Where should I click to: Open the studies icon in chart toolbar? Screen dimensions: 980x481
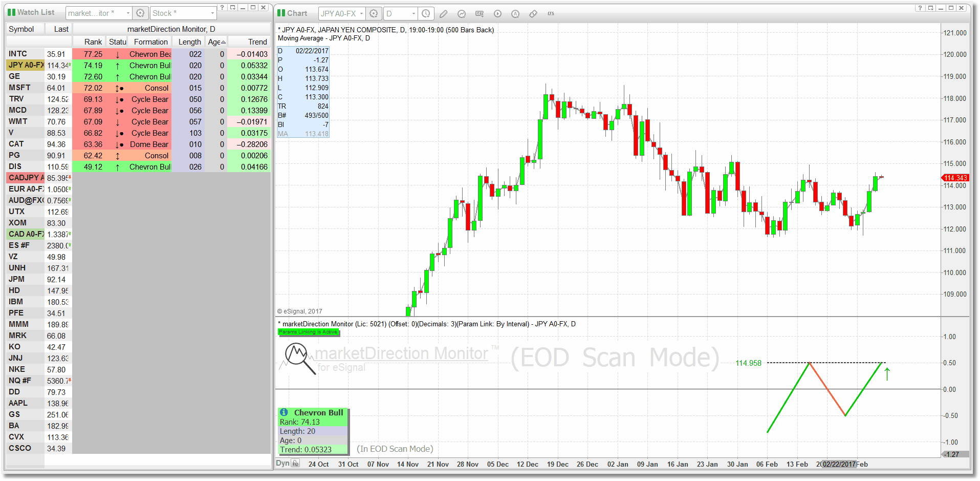[x=461, y=14]
